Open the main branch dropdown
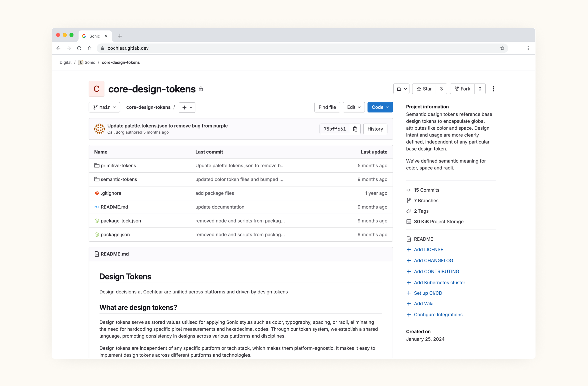Image resolution: width=588 pixels, height=386 pixels. pyautogui.click(x=104, y=107)
